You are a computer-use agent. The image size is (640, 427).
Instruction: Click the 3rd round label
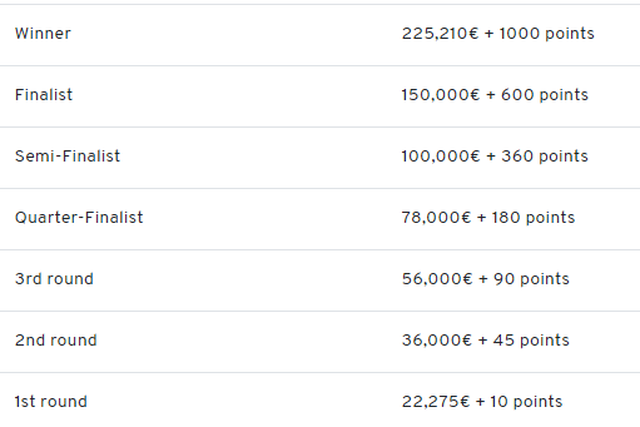pyautogui.click(x=54, y=279)
